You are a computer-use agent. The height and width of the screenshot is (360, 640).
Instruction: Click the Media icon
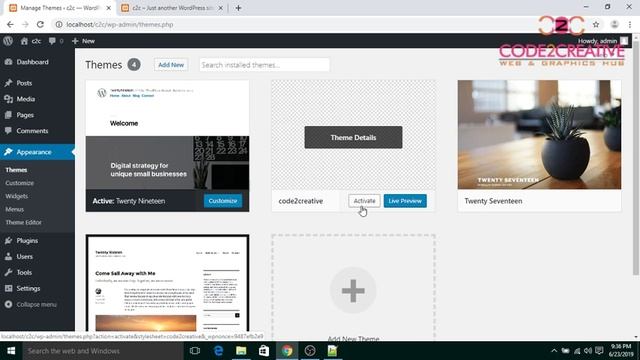8,99
